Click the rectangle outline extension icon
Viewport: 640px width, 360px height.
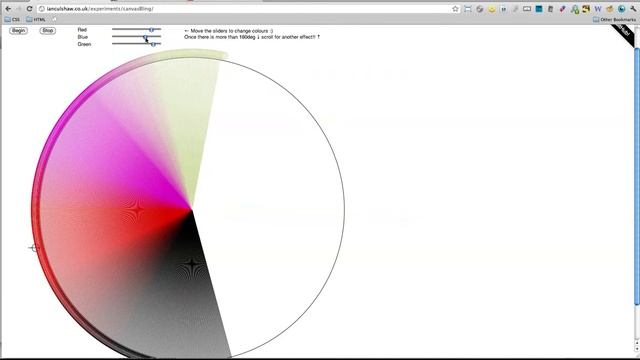coord(527,9)
